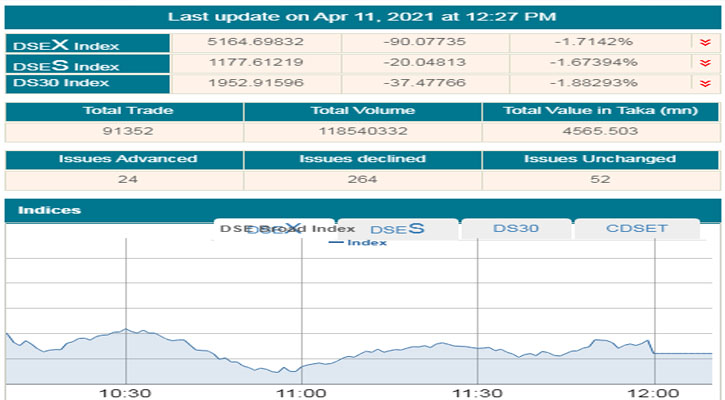Open the DS30 chart tab

click(x=516, y=229)
